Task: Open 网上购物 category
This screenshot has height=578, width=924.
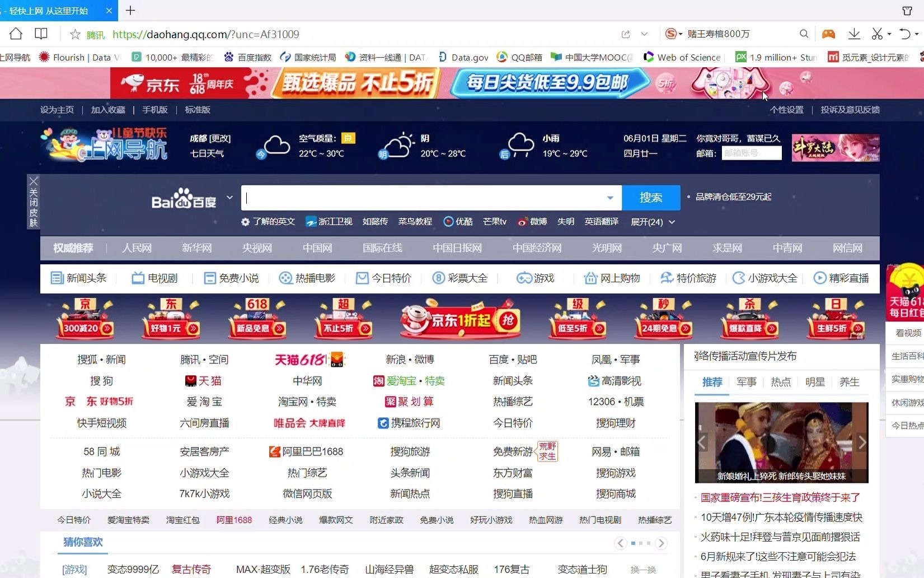Action: 612,278
